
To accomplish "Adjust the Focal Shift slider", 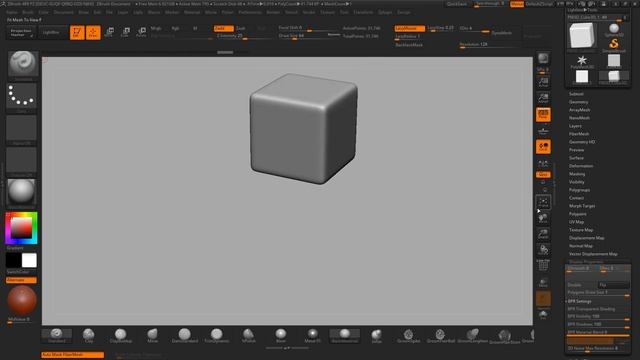I will (309, 28).
